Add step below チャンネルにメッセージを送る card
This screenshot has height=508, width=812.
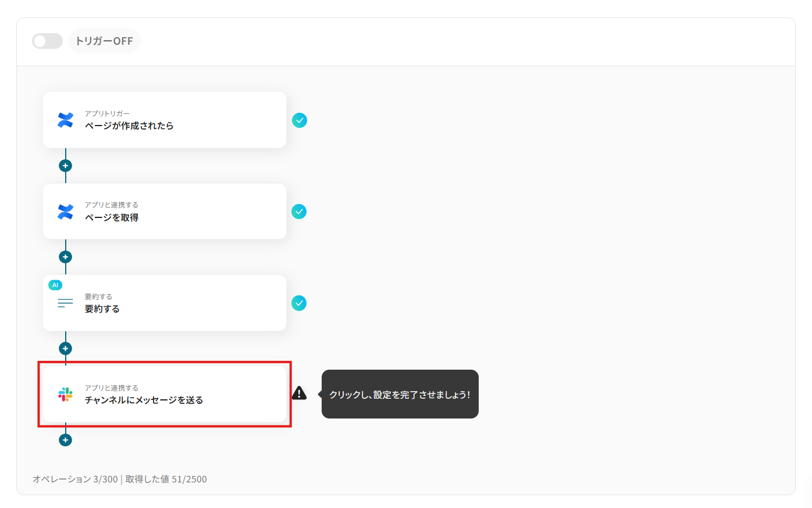point(66,440)
